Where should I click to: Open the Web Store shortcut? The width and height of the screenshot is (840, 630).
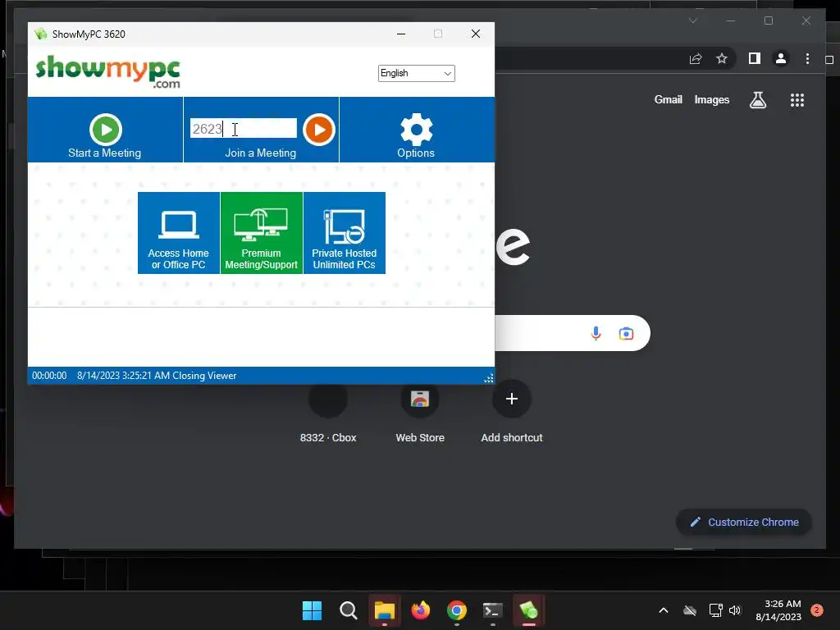click(x=420, y=413)
